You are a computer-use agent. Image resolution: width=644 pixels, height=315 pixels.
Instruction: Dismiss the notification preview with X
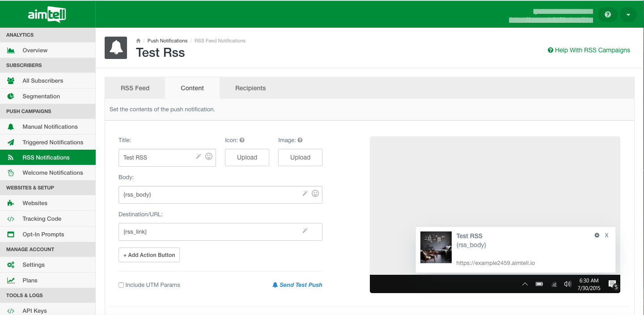pyautogui.click(x=606, y=235)
